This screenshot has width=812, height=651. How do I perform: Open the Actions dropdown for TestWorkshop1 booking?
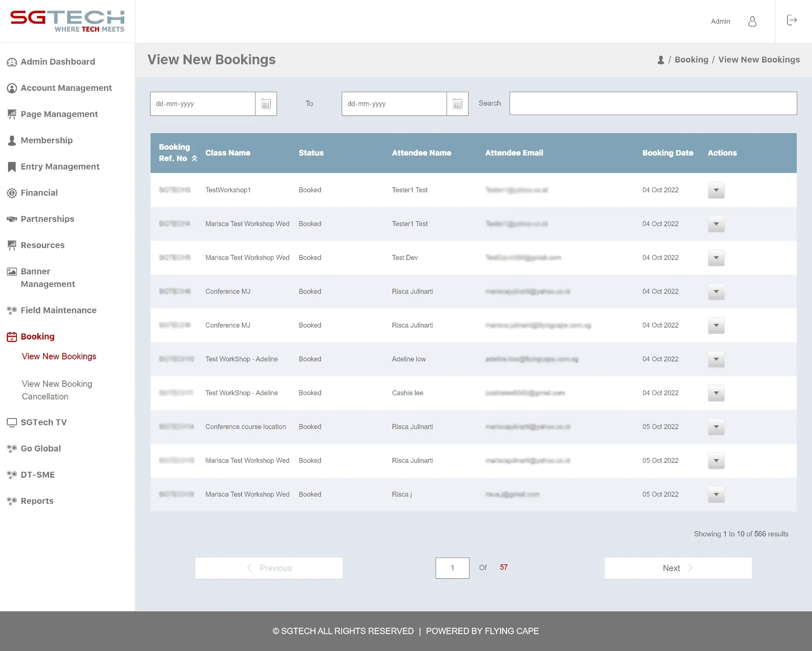pyautogui.click(x=716, y=190)
